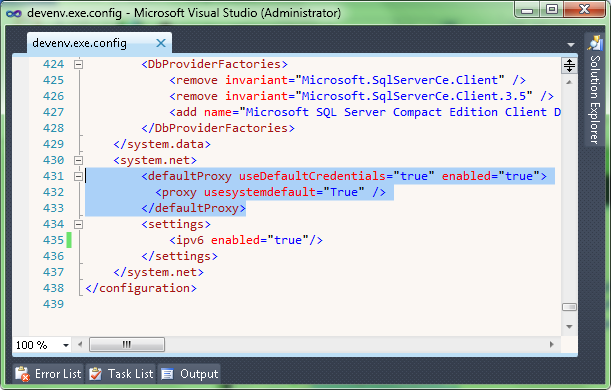The width and height of the screenshot is (611, 390).
Task: Click the horizontal scrollbar right arrow
Action: pyautogui.click(x=551, y=344)
